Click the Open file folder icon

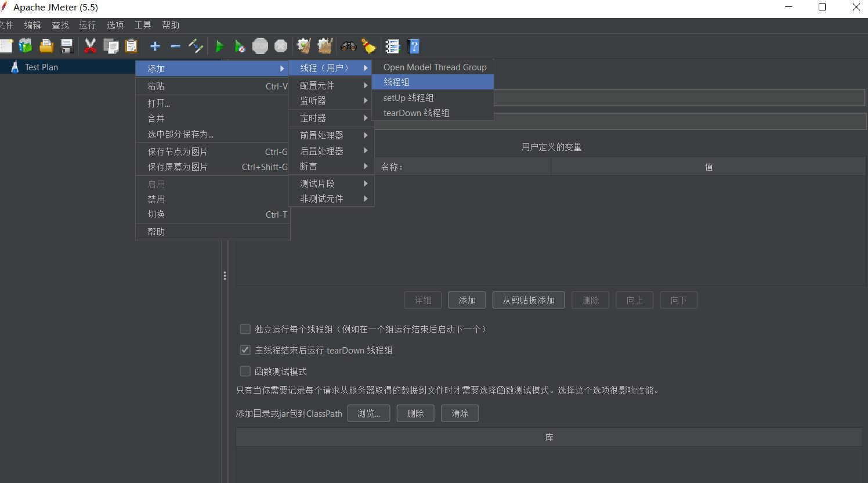tap(46, 46)
